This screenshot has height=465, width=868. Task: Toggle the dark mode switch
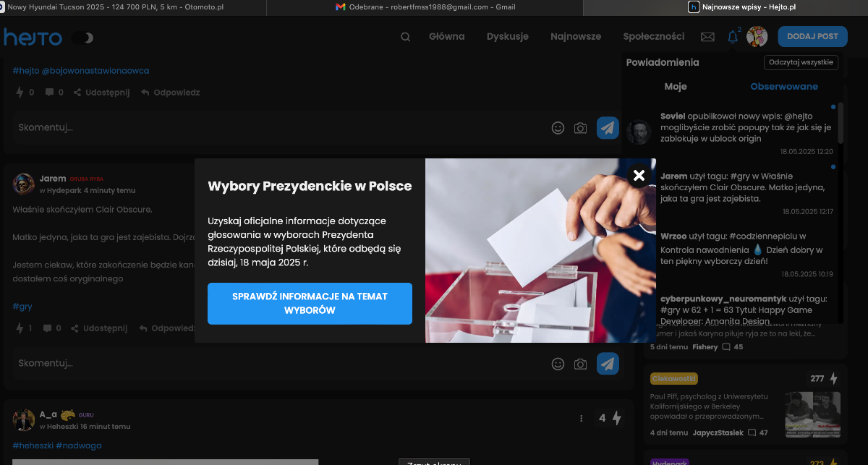[83, 38]
